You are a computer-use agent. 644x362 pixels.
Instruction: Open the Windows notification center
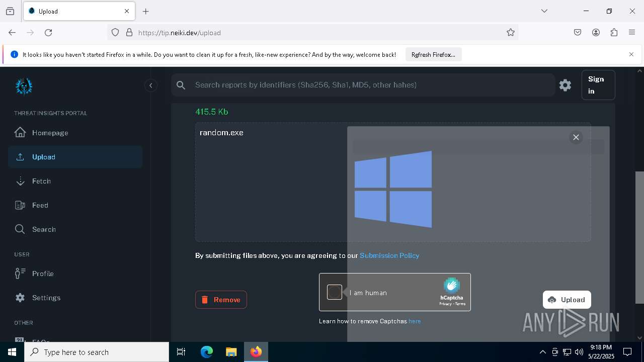coord(627,352)
